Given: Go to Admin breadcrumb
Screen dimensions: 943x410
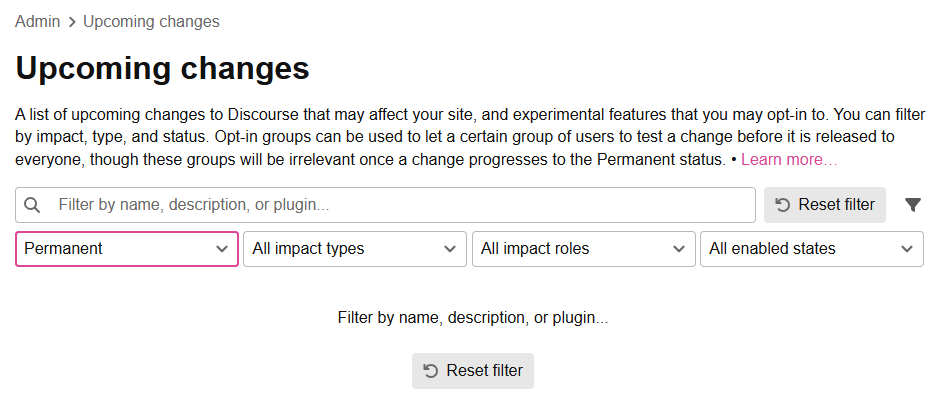Looking at the screenshot, I should 37,22.
